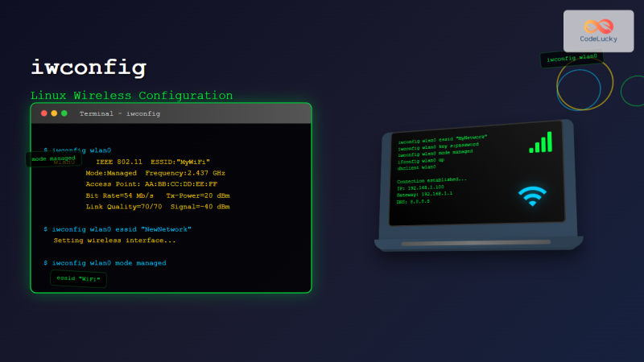
Task: Click the Linux Wireless Configuration subtitle
Action: point(131,96)
